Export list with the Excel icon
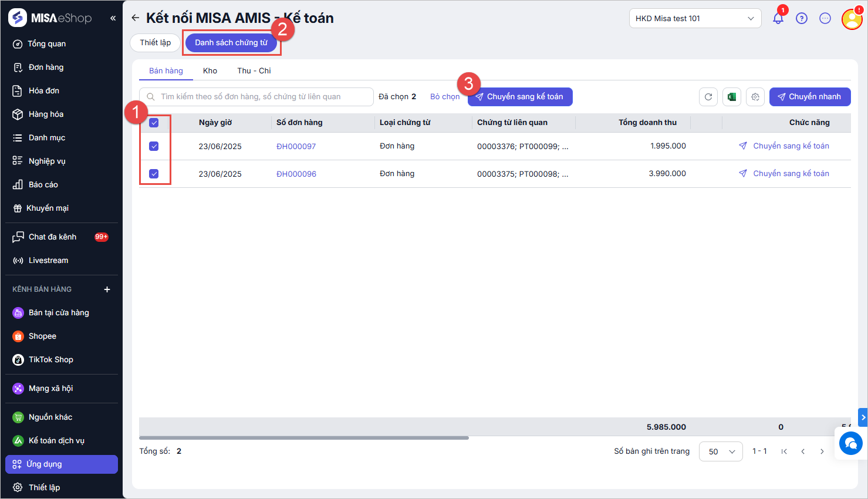 coord(732,97)
